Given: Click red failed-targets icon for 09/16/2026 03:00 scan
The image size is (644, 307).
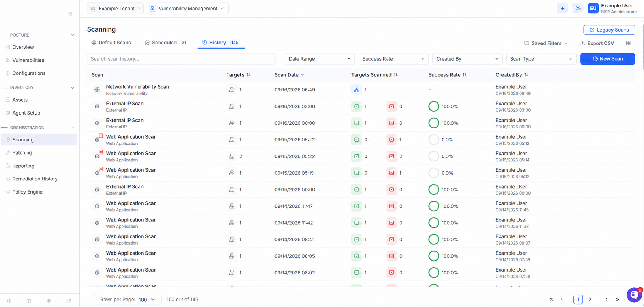Looking at the screenshot, I should click(x=392, y=106).
